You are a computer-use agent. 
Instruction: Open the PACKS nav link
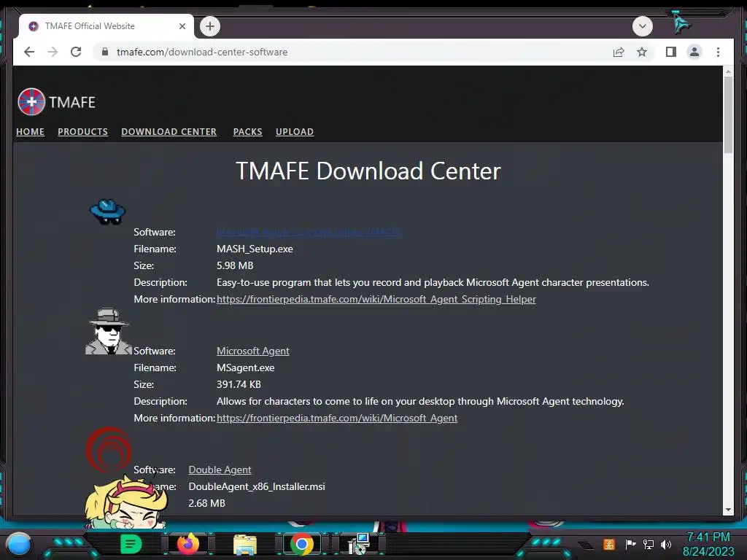tap(248, 131)
